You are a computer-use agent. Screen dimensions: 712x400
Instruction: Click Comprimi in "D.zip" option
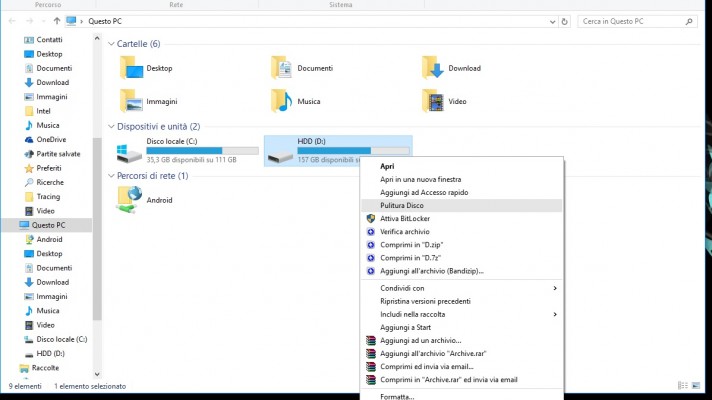point(411,244)
